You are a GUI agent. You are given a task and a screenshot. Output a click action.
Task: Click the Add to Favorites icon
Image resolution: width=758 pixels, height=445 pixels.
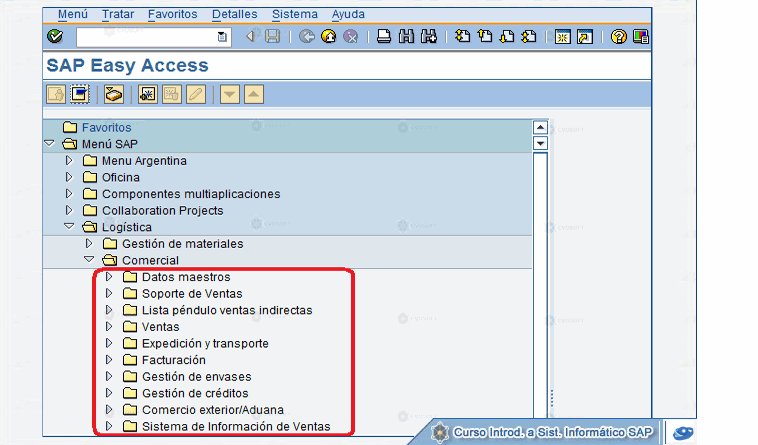[147, 94]
